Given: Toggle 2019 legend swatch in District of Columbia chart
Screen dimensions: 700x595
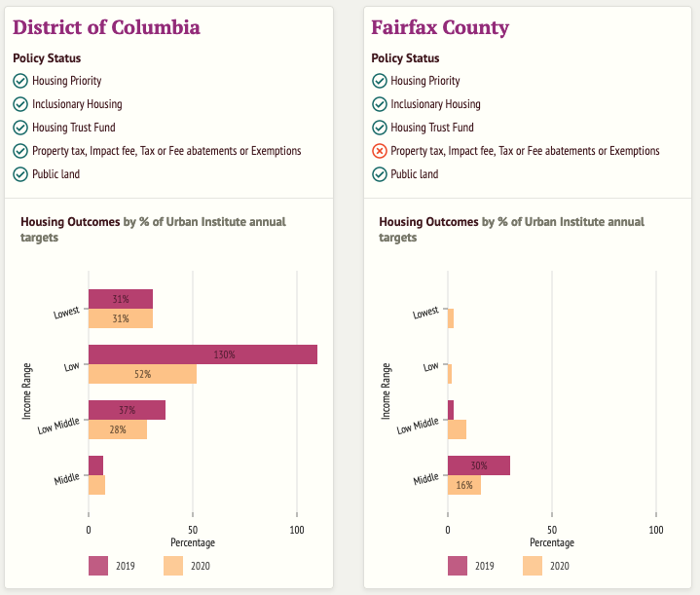Looking at the screenshot, I should [98, 566].
